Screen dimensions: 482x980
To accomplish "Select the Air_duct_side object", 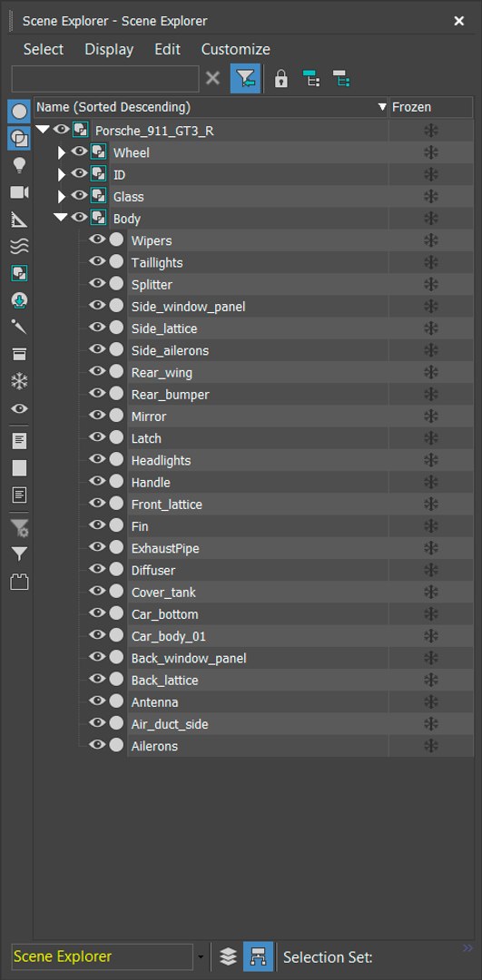I will point(170,724).
